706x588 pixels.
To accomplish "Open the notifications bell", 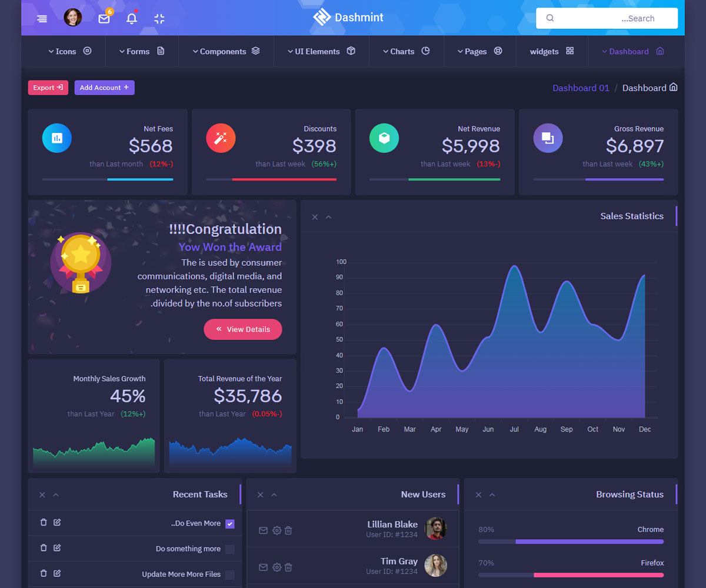I will 132,18.
